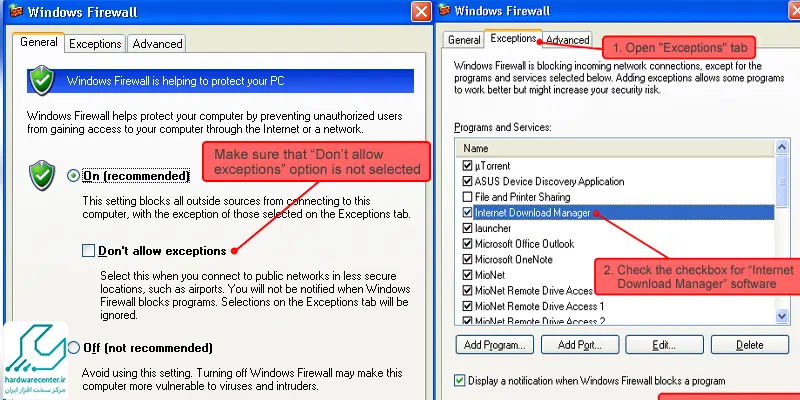Click the programs list scrollbar up arrow
This screenshot has height=400, width=800.
[781, 148]
